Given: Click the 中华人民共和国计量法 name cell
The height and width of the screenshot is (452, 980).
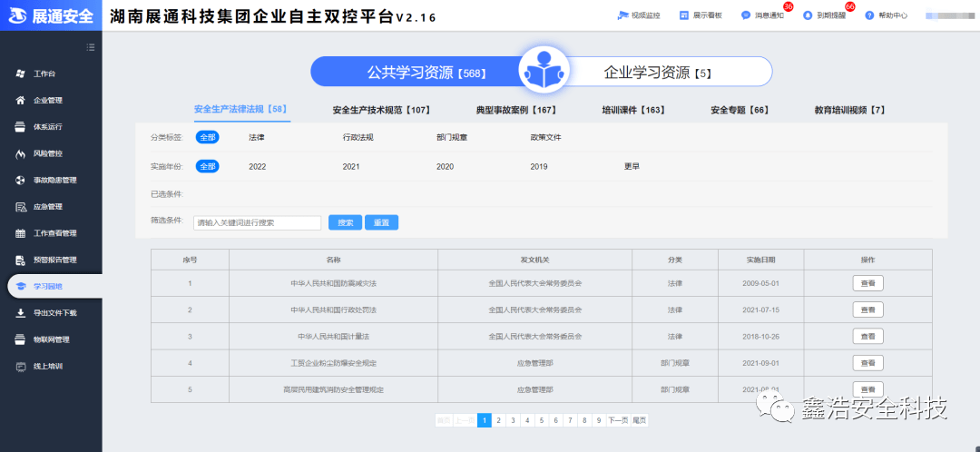Looking at the screenshot, I should (333, 337).
